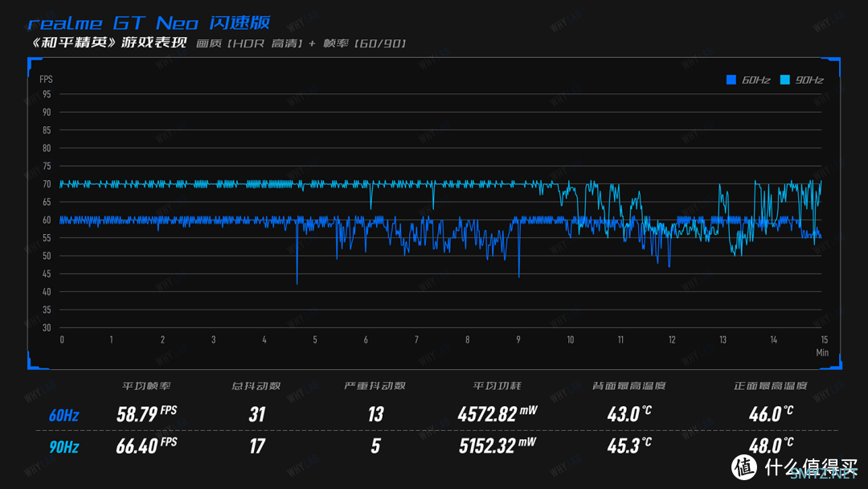Click the 66.40 FPS value
This screenshot has height=489, width=868.
tap(147, 446)
